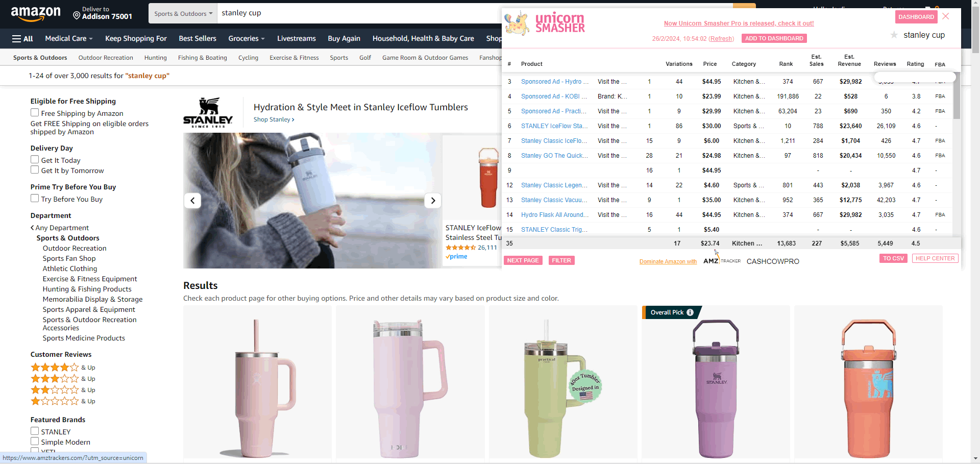Select Hunting & Fishing Products department

(x=87, y=289)
